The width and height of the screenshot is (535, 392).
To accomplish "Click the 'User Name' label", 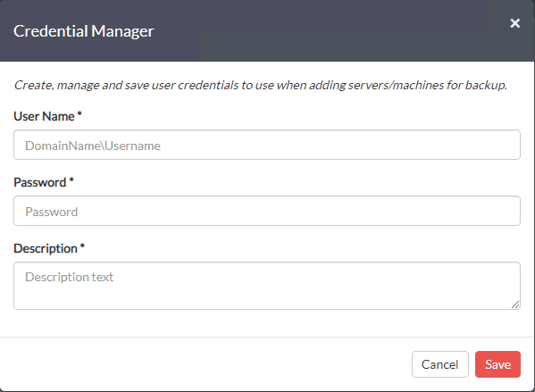I will [x=44, y=116].
